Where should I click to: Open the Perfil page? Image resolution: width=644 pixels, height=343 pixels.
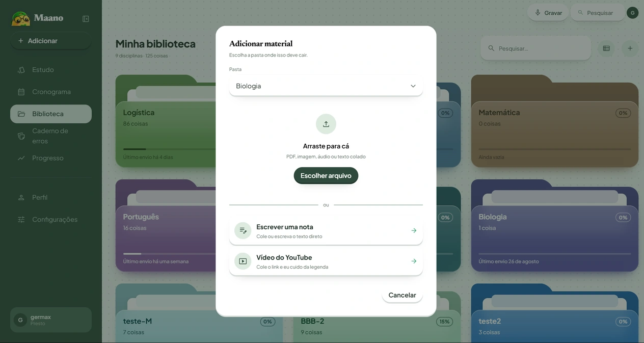[x=51, y=197]
